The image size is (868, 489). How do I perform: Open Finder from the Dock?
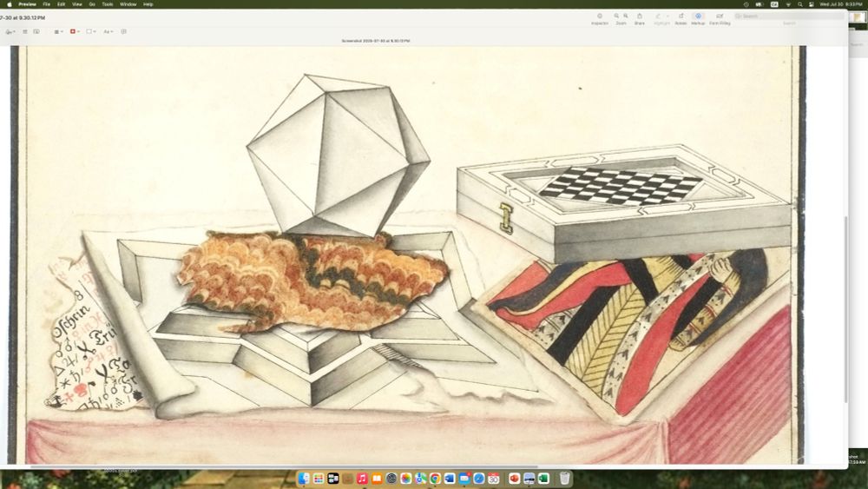[303, 478]
